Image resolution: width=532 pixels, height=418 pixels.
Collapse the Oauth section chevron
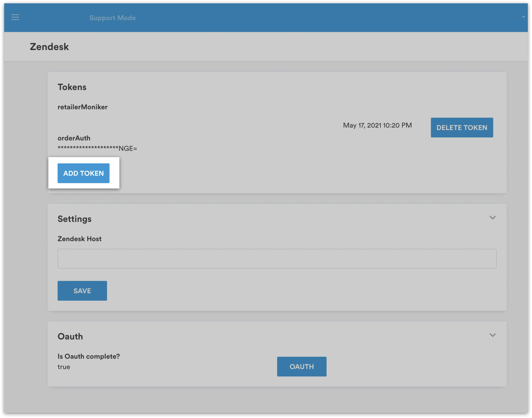[493, 335]
